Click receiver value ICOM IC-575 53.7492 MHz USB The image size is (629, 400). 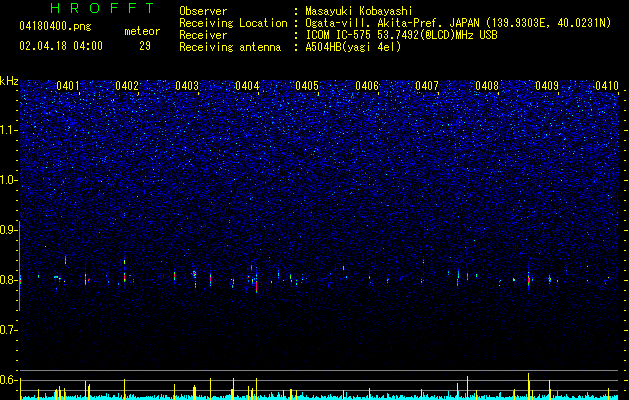pyautogui.click(x=401, y=35)
